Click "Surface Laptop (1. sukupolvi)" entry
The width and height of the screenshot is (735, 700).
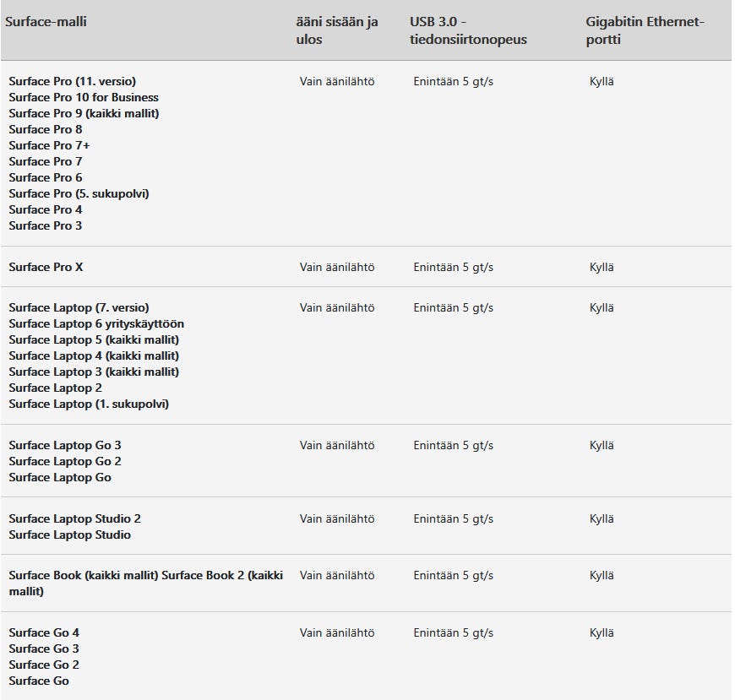tap(89, 404)
